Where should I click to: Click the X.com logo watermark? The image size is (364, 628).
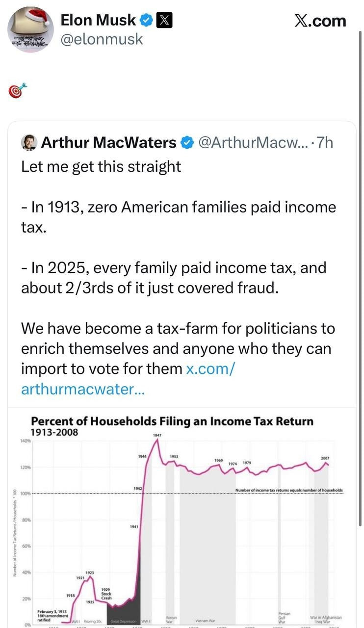[320, 21]
